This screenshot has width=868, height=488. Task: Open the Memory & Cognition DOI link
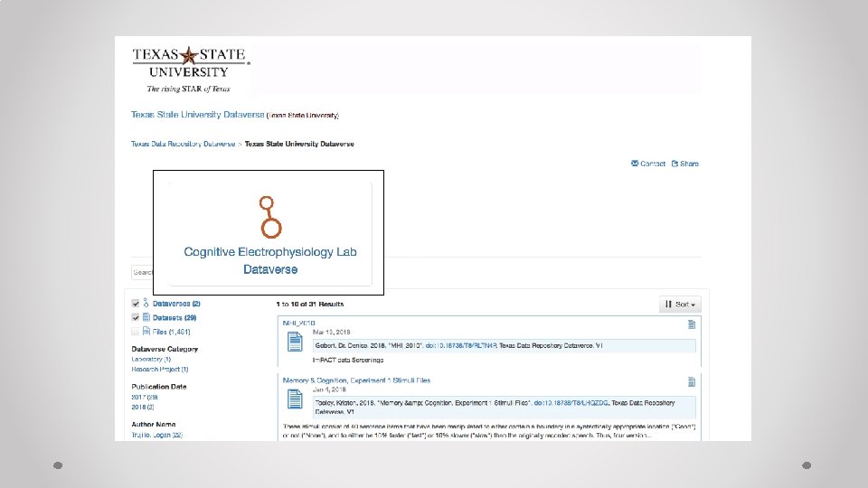[571, 403]
